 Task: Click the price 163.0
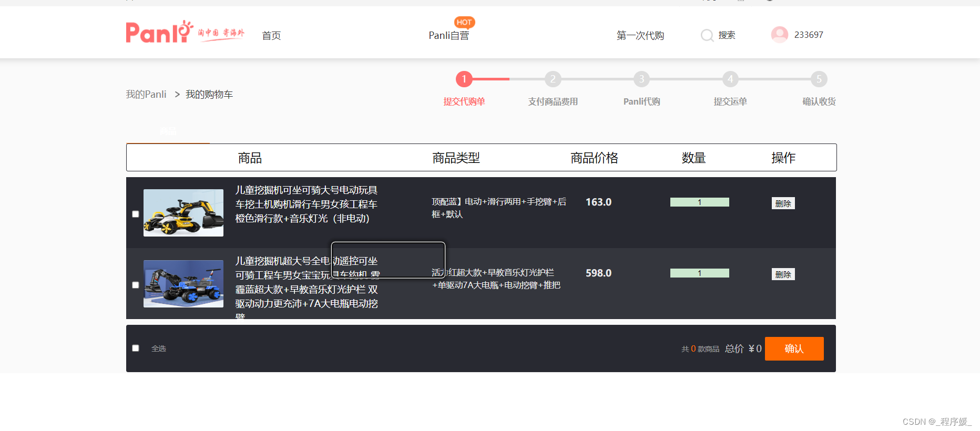[599, 202]
